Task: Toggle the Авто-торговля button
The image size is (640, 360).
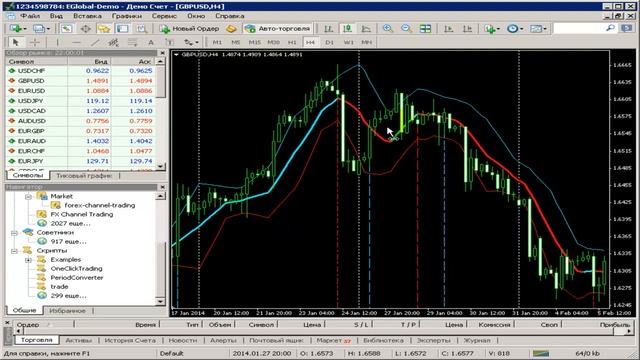Action: (277, 29)
